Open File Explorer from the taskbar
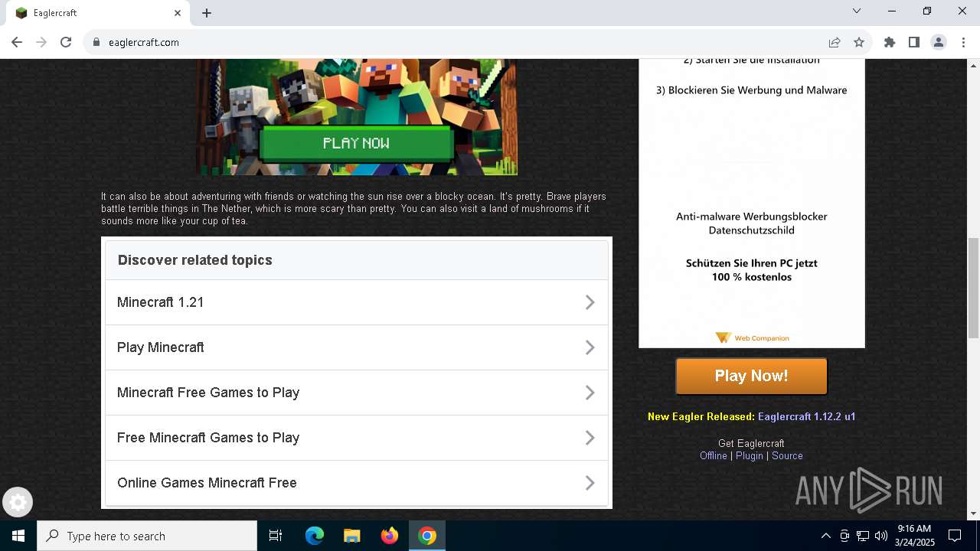 pos(352,536)
